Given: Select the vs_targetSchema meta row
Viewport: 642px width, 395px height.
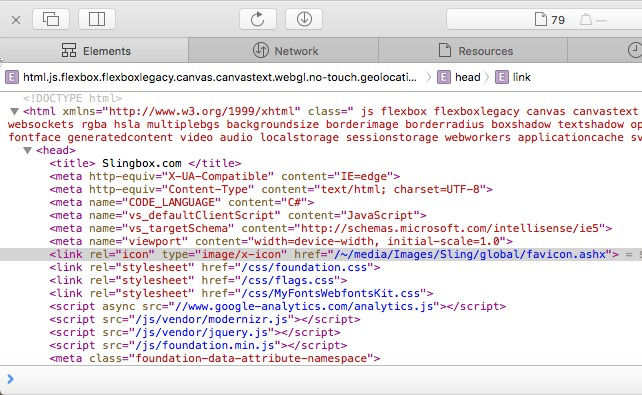Looking at the screenshot, I should [330, 228].
